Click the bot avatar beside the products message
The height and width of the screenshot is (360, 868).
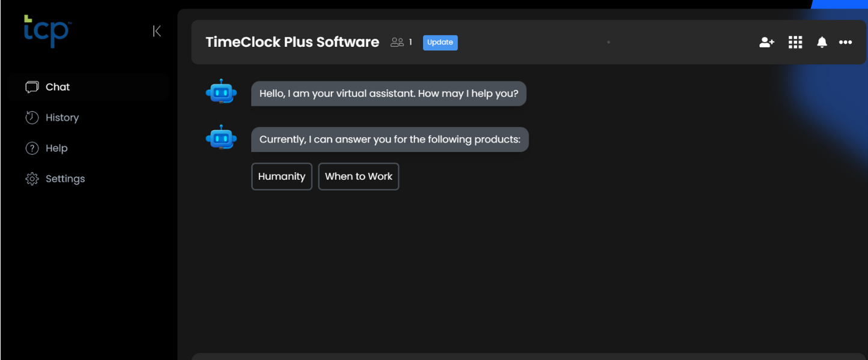222,137
